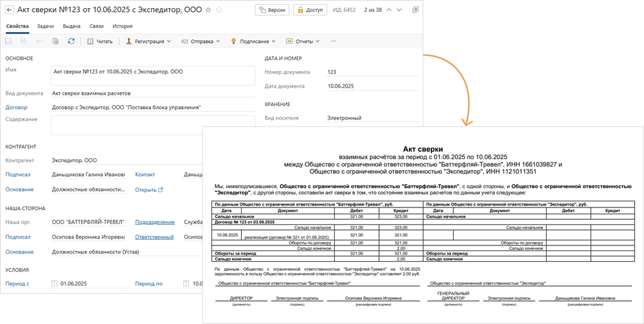The image size is (644, 324).
Task: Click Контрагент field Экспедитор, ООО
Action: click(127, 160)
